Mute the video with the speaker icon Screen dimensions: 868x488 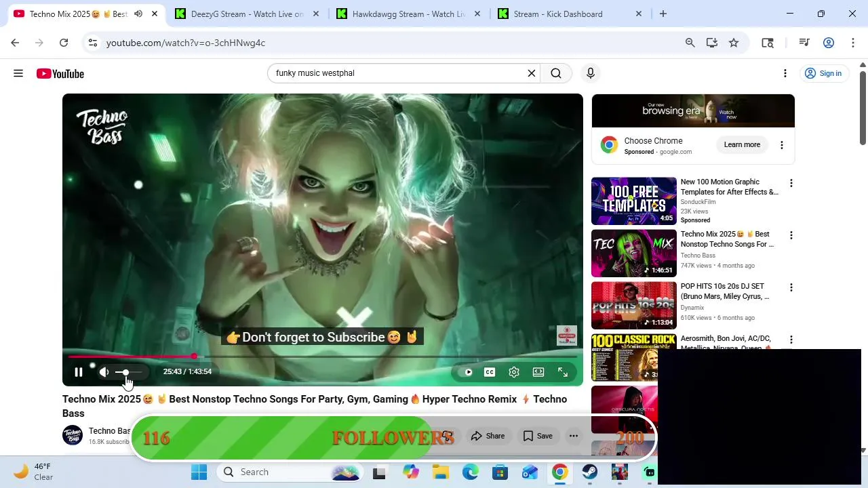pyautogui.click(x=104, y=371)
